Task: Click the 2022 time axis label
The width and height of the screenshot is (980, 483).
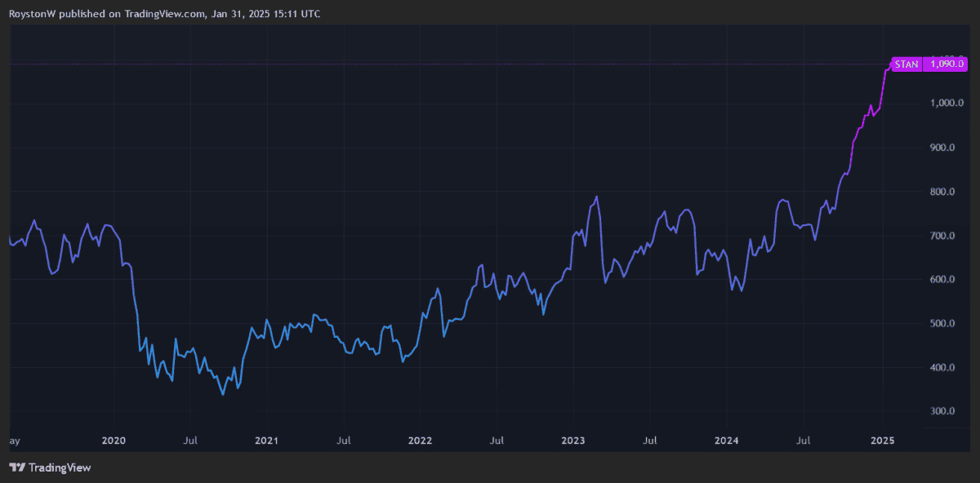Action: [420, 441]
